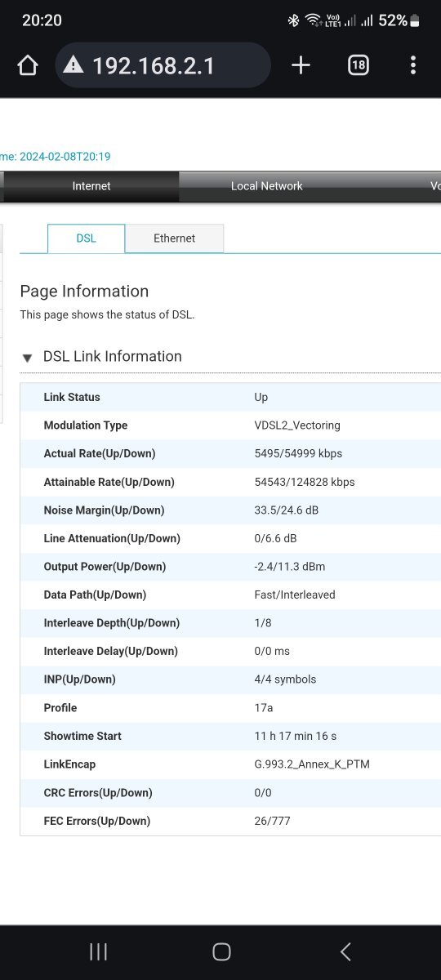Tap the FEC Errors row
The width and height of the screenshot is (441, 980).
pyautogui.click(x=230, y=821)
